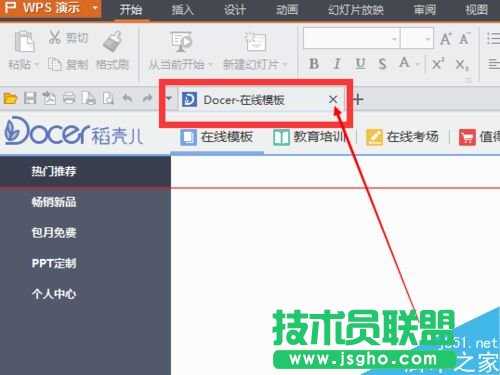
Task: Open the quick access toolbar dropdown arrow
Action: click(x=169, y=98)
